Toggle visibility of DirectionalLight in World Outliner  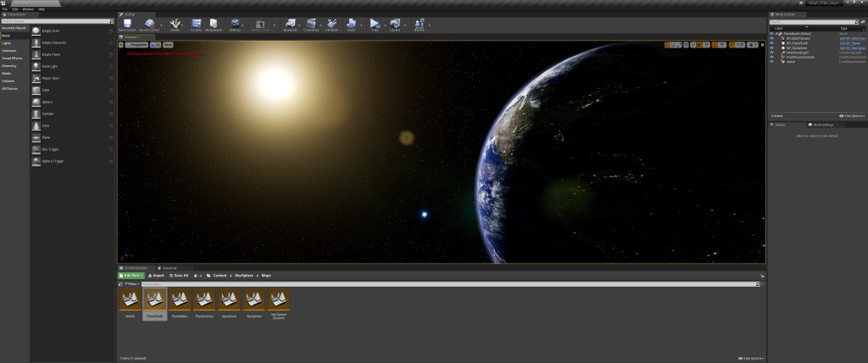771,53
